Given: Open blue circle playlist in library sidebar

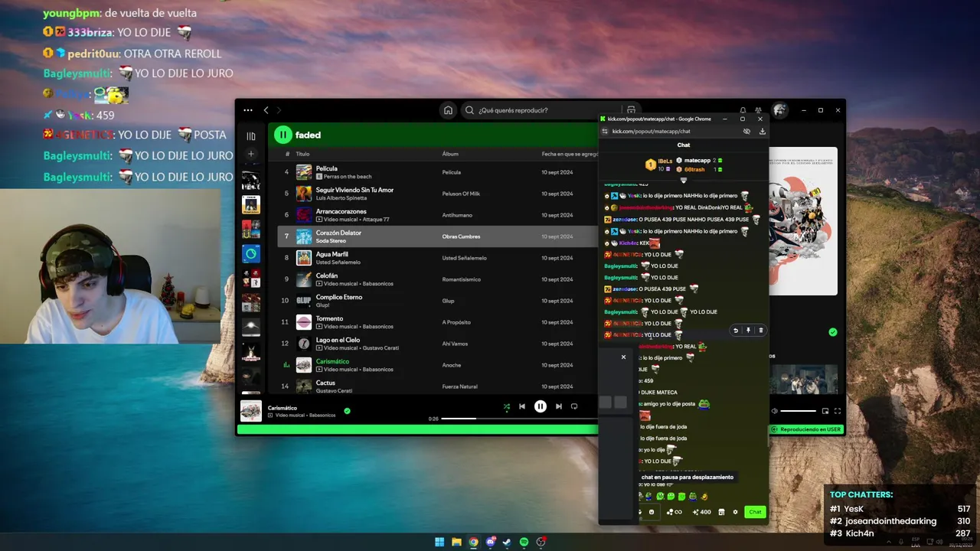Looking at the screenshot, I should point(250,253).
